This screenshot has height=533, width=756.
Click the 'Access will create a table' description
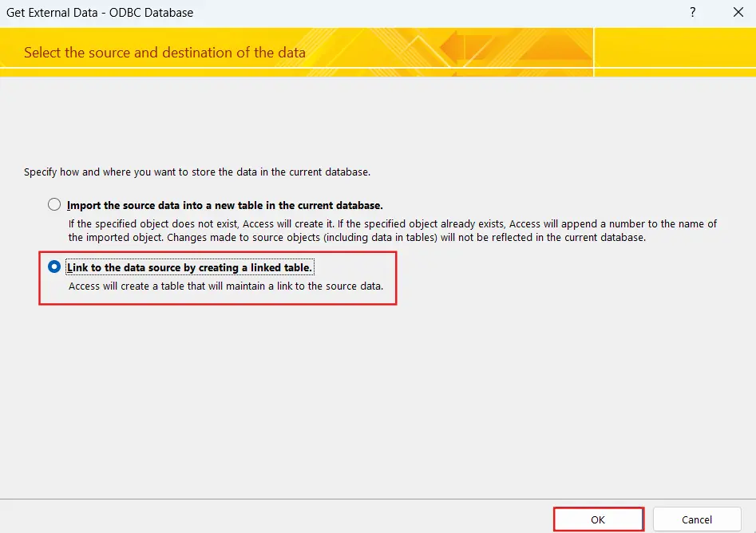tap(225, 286)
